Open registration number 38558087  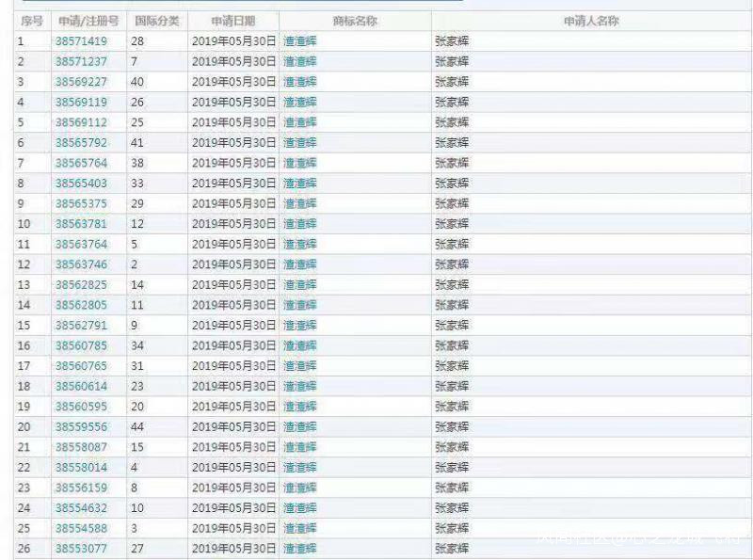[81, 447]
